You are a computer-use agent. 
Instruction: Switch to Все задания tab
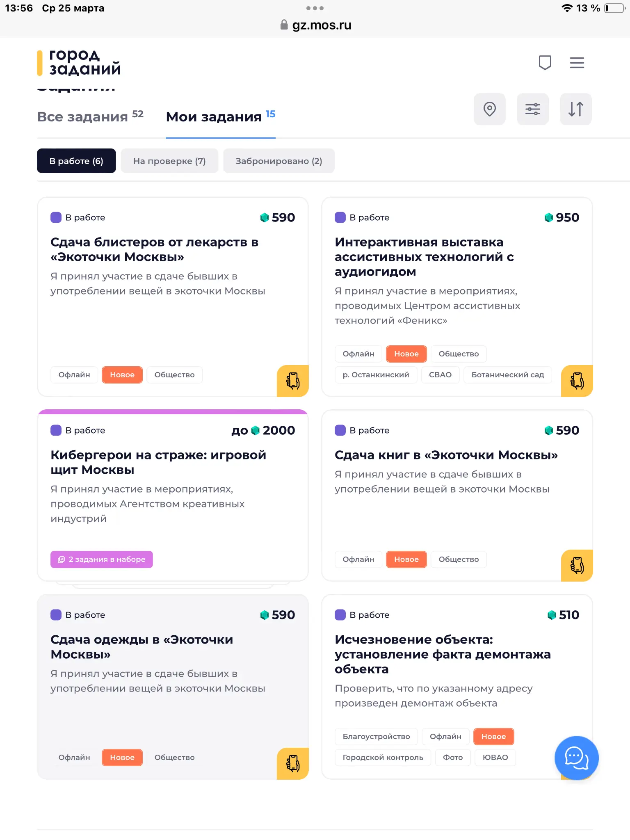click(90, 116)
